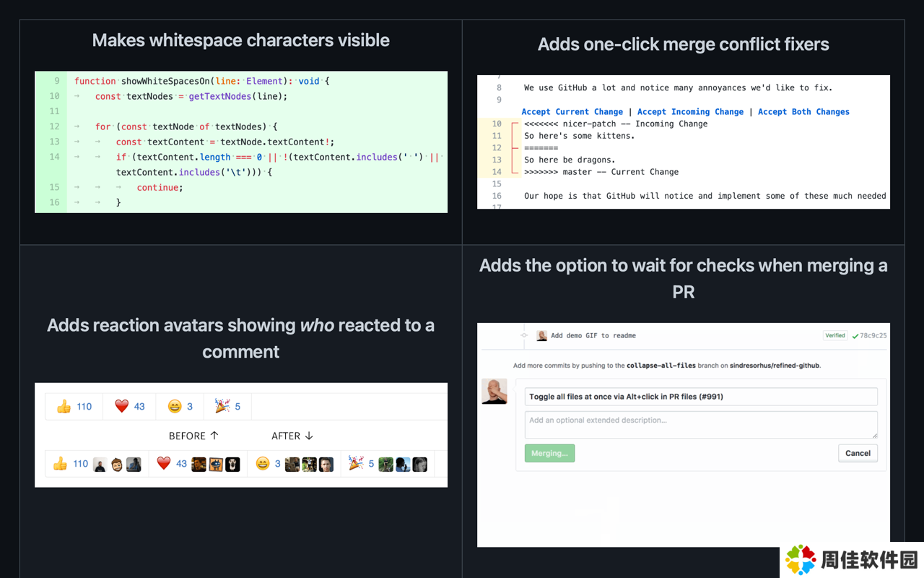Click line number 14 in the whitespace diff
Image resolution: width=924 pixels, height=578 pixels.
54,157
